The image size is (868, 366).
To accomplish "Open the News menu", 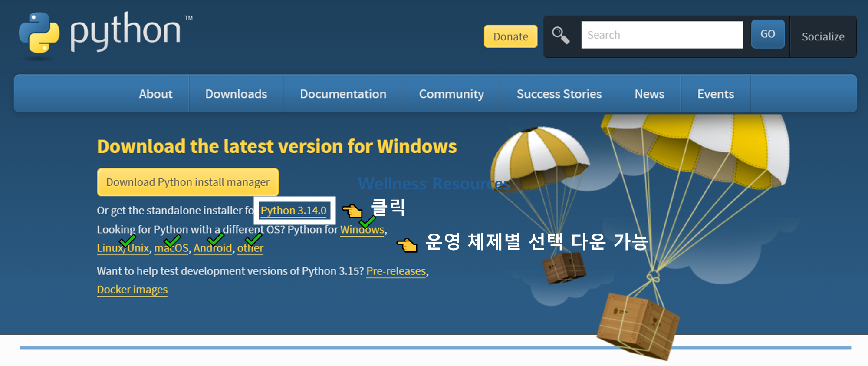I will tap(649, 94).
